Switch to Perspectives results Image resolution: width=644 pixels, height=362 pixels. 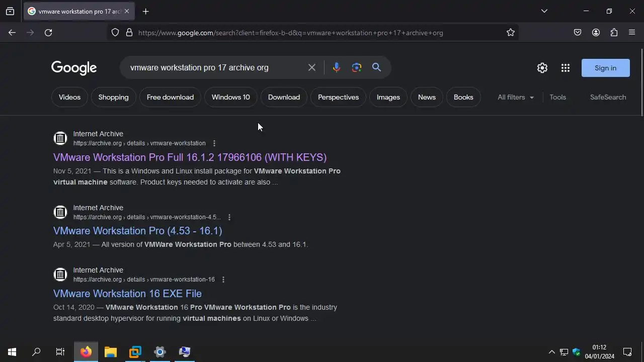point(338,97)
